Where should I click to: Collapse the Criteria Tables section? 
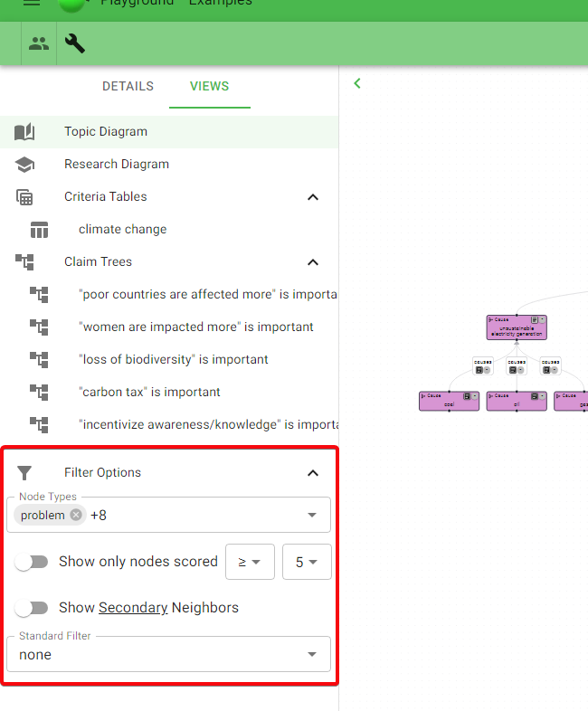pos(313,197)
